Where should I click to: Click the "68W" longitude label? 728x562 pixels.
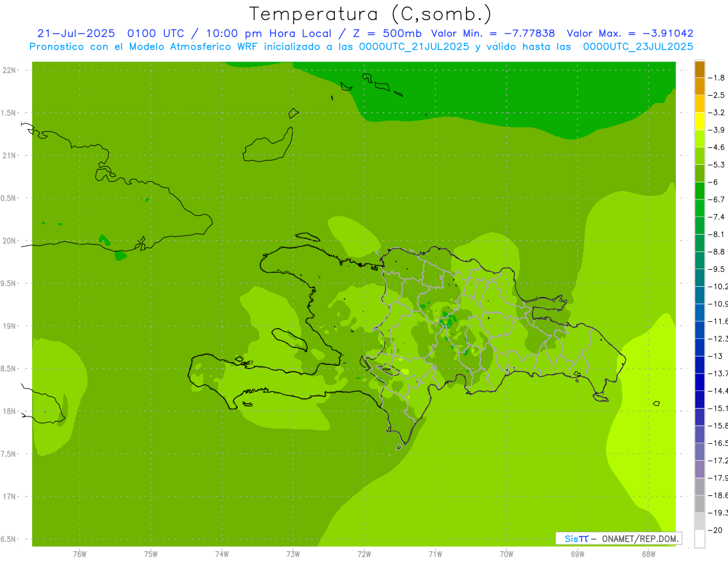click(x=649, y=554)
